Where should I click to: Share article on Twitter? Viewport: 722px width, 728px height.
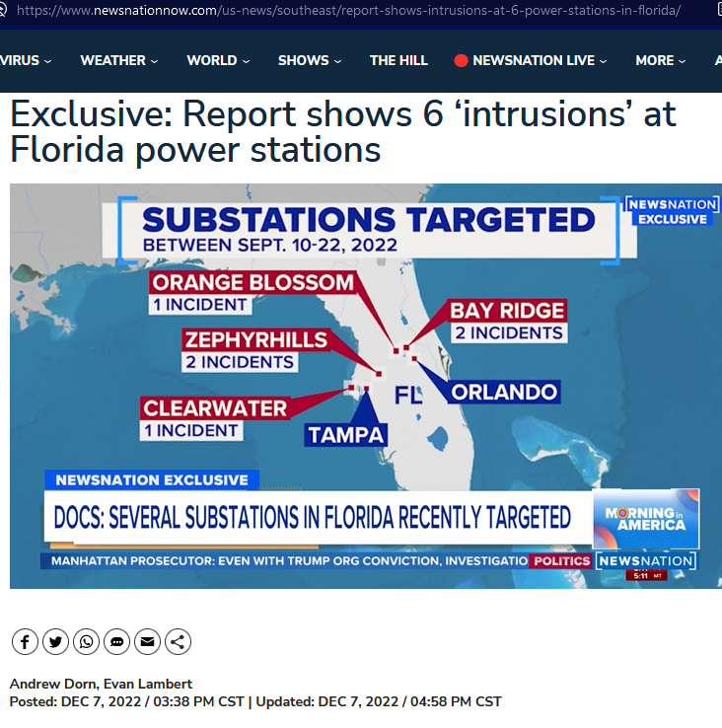tap(55, 642)
